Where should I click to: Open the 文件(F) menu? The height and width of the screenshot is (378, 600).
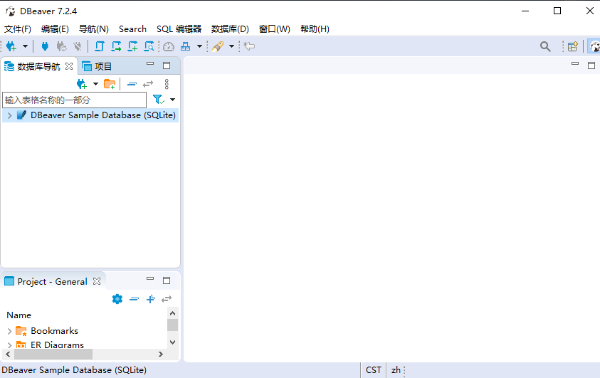pos(18,29)
